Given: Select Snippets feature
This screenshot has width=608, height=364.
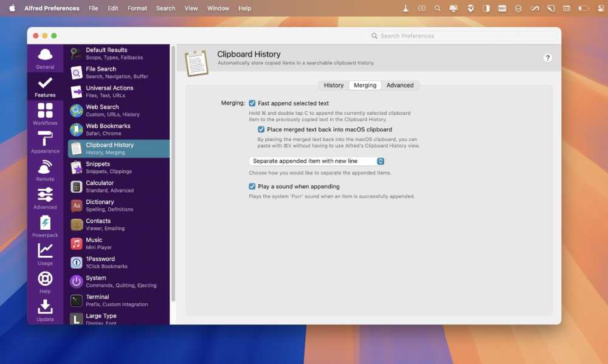Looking at the screenshot, I should 119,168.
